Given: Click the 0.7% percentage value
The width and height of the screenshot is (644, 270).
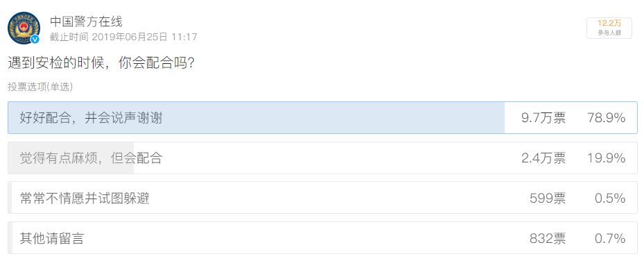Looking at the screenshot, I should (610, 238).
